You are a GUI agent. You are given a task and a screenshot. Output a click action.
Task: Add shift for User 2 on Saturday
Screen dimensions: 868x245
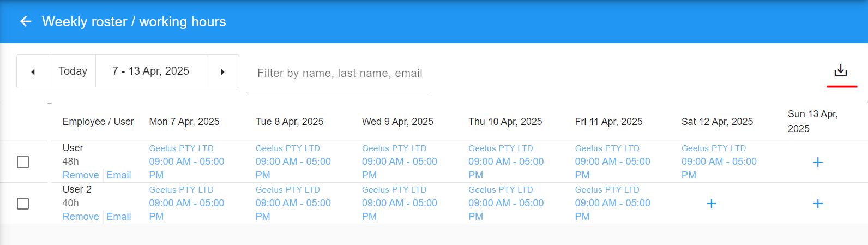click(x=711, y=204)
